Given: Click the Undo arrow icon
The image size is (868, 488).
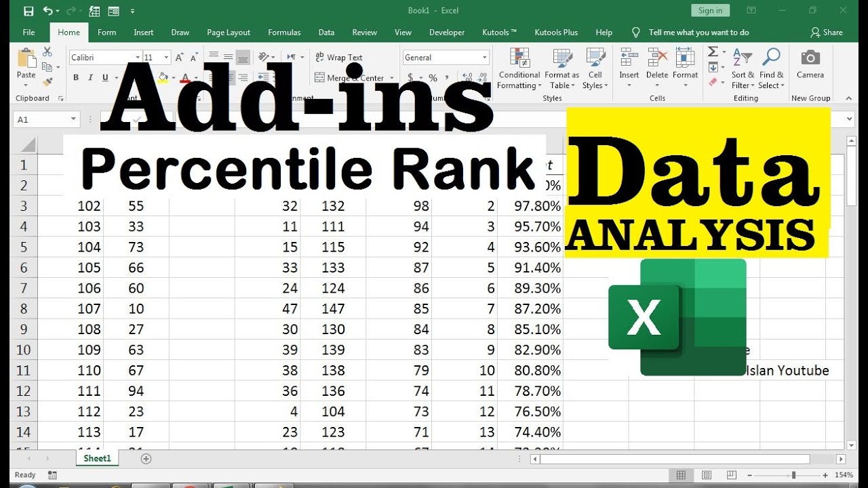Looking at the screenshot, I should (x=47, y=11).
